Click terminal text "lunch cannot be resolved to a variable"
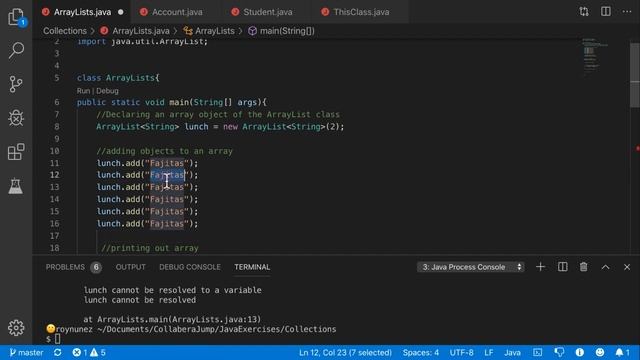640x360 pixels. (x=173, y=290)
